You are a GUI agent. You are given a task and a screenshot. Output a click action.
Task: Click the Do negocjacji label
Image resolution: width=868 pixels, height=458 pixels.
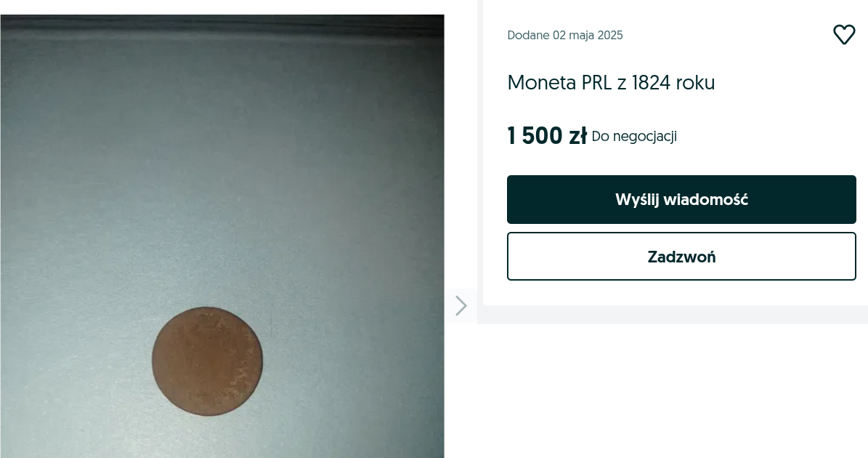[634, 136]
